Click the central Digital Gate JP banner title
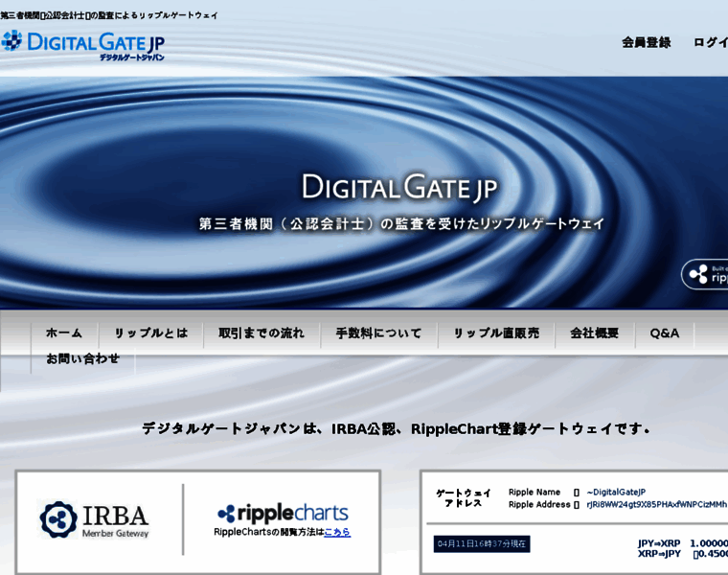This screenshot has width=728, height=575. point(399,188)
